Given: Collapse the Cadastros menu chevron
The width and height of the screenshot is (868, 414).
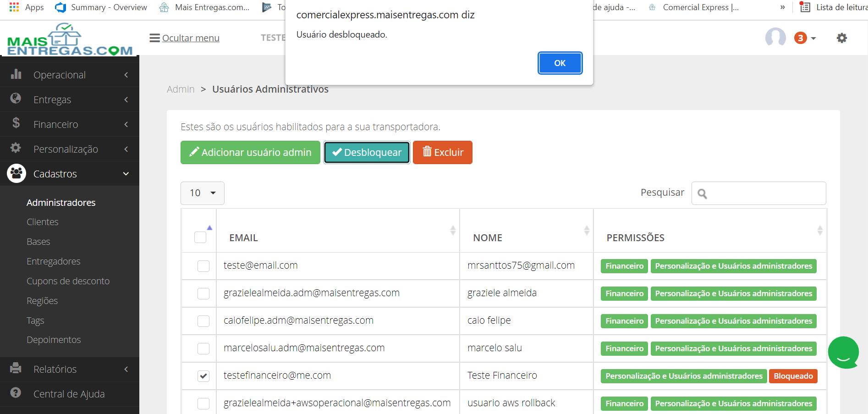Looking at the screenshot, I should coord(126,174).
